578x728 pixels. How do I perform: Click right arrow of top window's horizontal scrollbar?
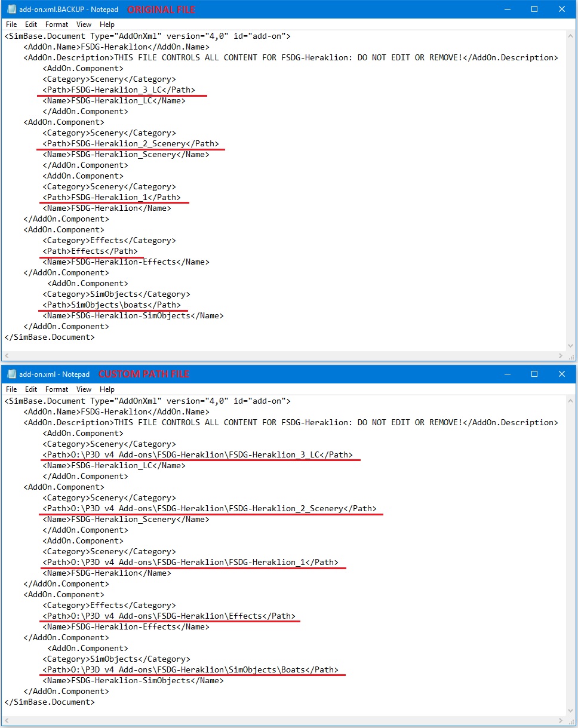tap(560, 355)
